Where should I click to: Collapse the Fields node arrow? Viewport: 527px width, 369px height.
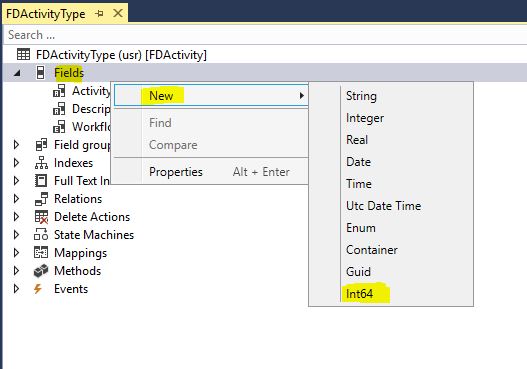[x=17, y=73]
